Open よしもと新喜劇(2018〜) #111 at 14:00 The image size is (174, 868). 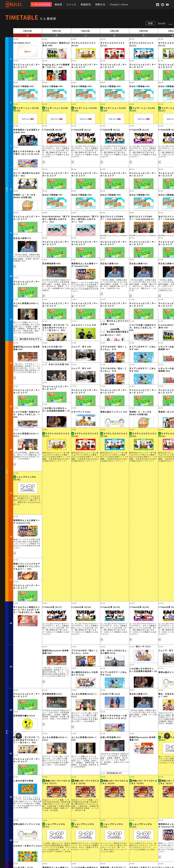[x=27, y=449]
